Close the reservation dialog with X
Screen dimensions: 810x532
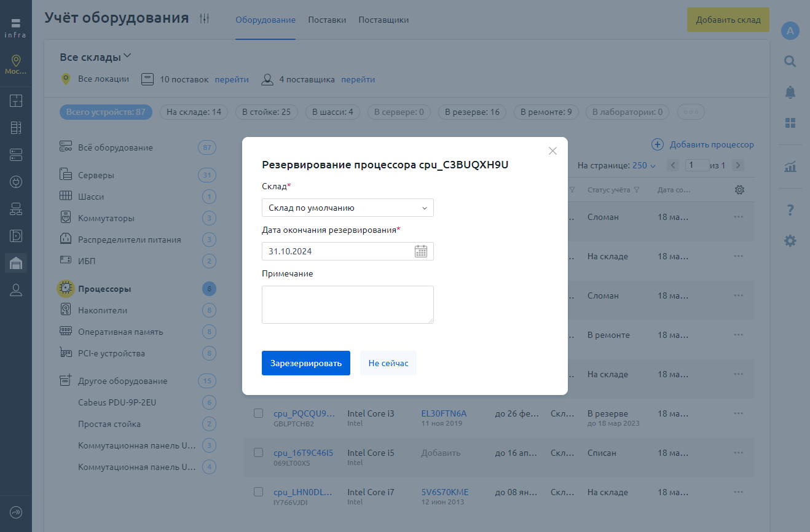click(x=552, y=151)
